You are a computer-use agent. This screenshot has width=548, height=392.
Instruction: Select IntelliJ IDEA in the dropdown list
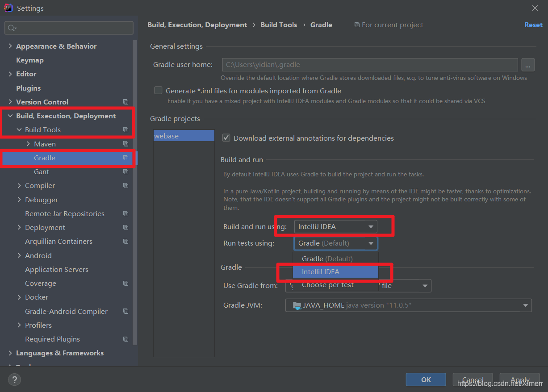pyautogui.click(x=335, y=271)
